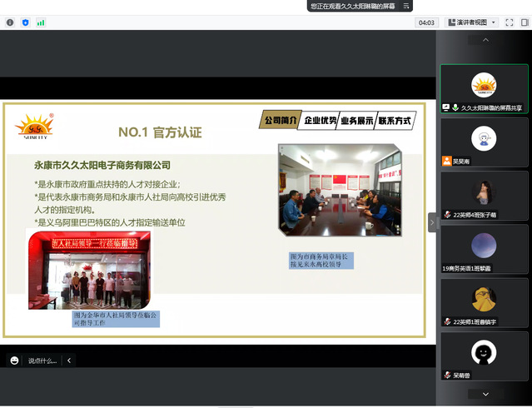This screenshot has width=532, height=408.
Task: Select the 公司简介 slide tab
Action: coord(281,120)
